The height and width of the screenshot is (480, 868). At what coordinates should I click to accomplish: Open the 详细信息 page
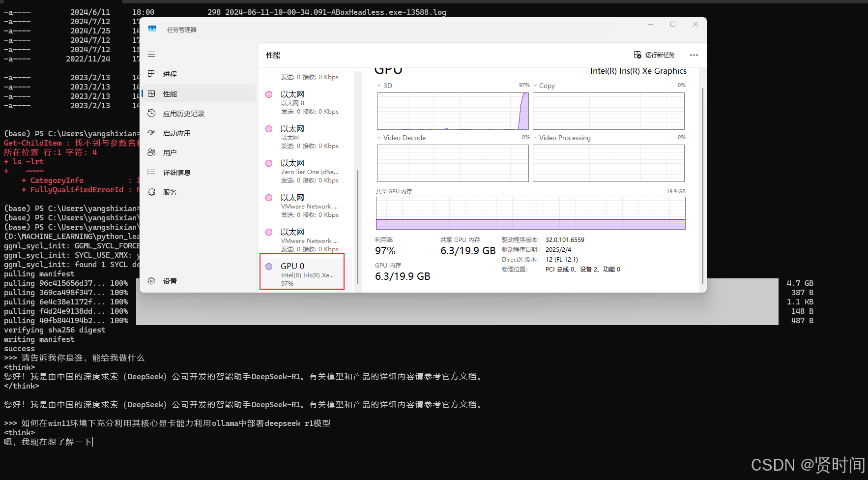coord(199,172)
